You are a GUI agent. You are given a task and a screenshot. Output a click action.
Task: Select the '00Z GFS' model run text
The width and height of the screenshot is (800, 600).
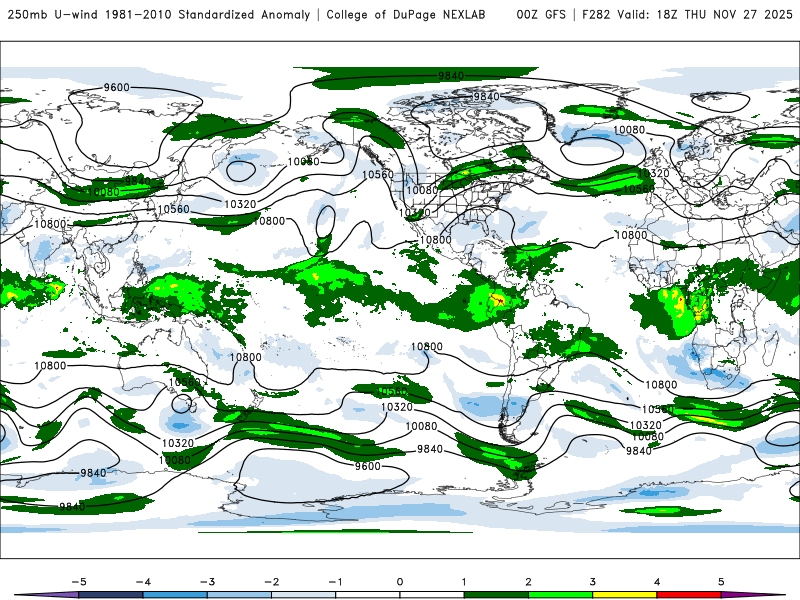[541, 14]
